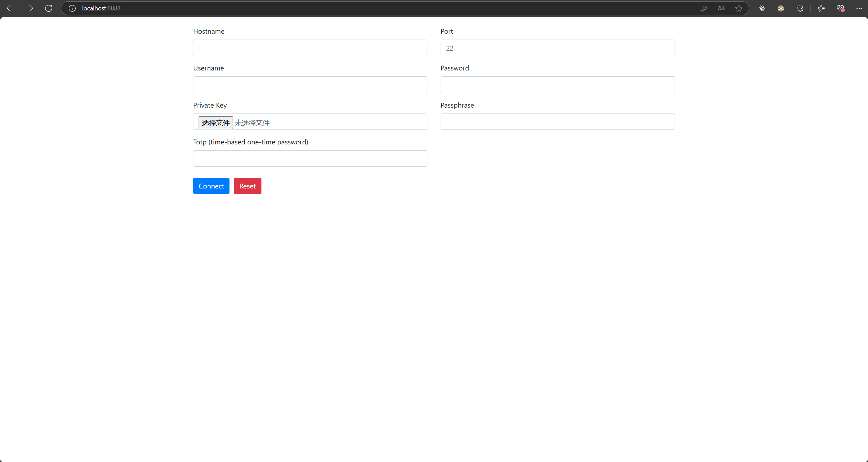Image resolution: width=868 pixels, height=462 pixels.
Task: Choose a Private Key file
Action: click(215, 122)
